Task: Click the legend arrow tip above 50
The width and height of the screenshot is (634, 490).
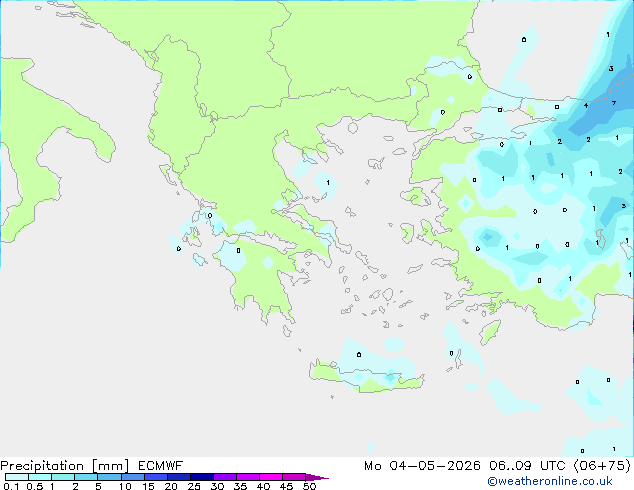Action: [318, 477]
